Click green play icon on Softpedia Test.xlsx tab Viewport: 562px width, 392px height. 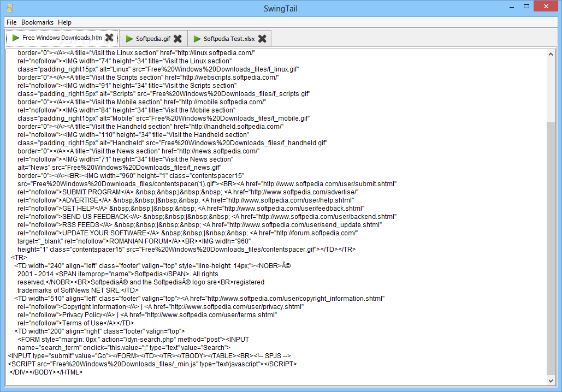(197, 39)
